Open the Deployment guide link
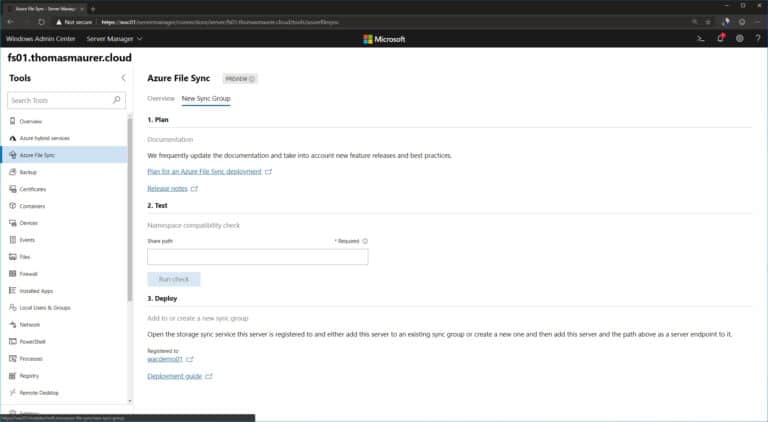The image size is (768, 422). (174, 376)
